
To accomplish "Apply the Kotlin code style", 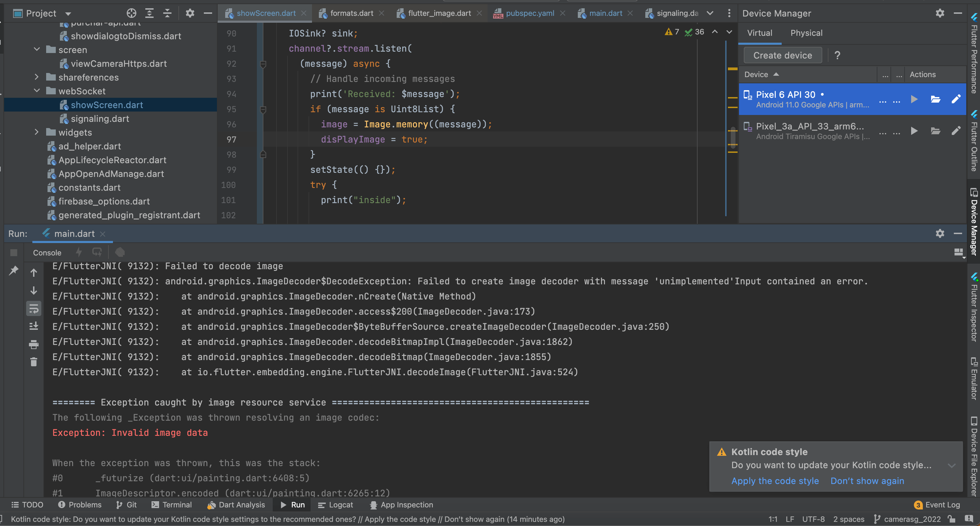I will pos(775,481).
